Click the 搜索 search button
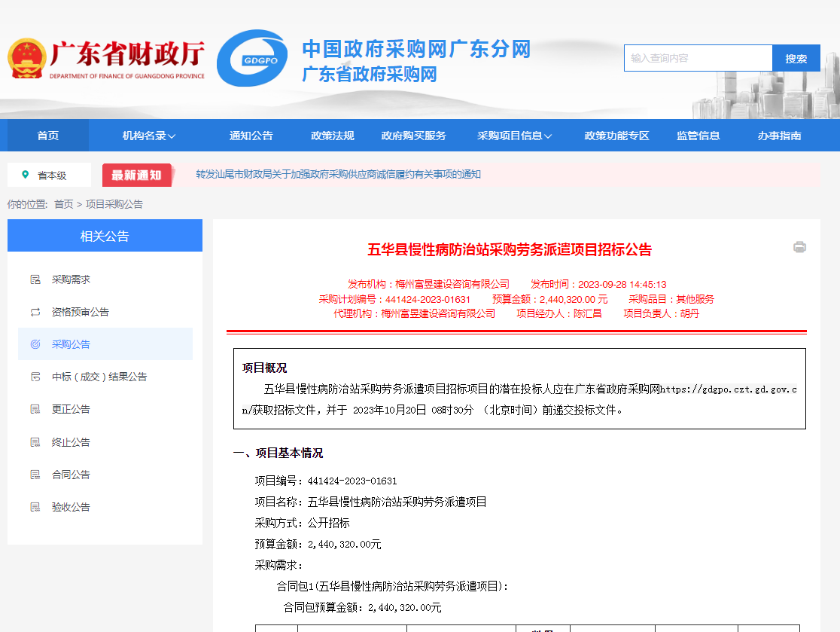 (x=796, y=58)
